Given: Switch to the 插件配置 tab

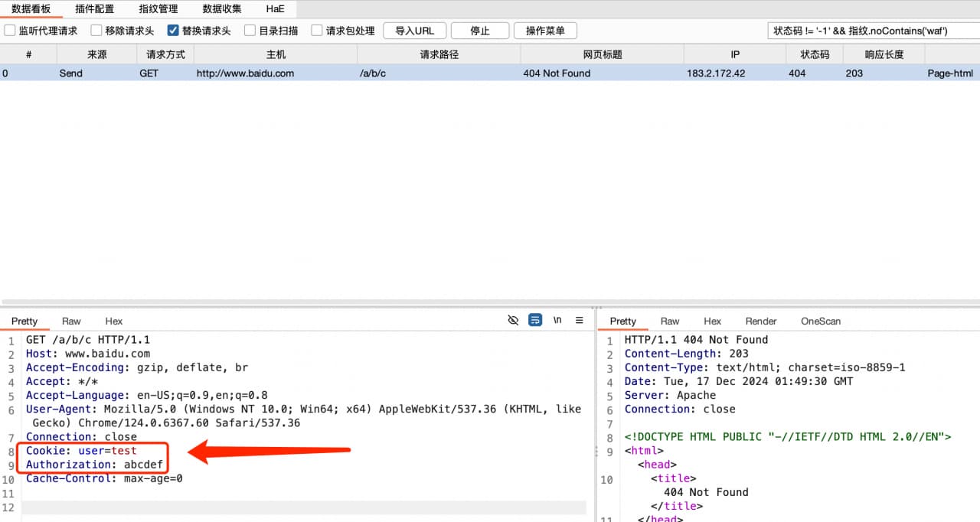Looking at the screenshot, I should click(x=95, y=9).
